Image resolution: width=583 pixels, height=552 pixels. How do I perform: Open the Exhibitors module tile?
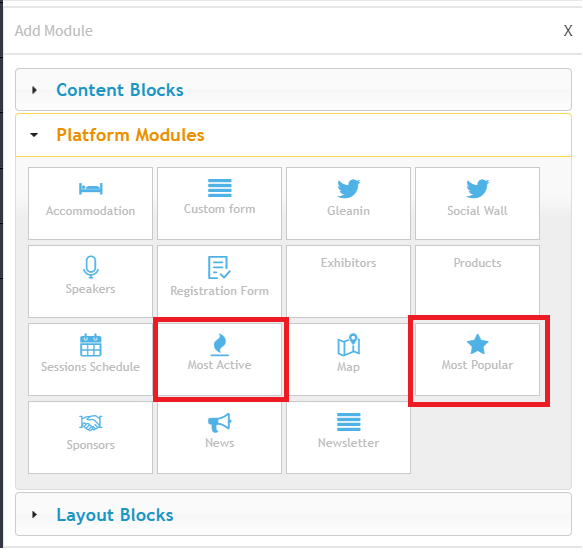click(348, 281)
